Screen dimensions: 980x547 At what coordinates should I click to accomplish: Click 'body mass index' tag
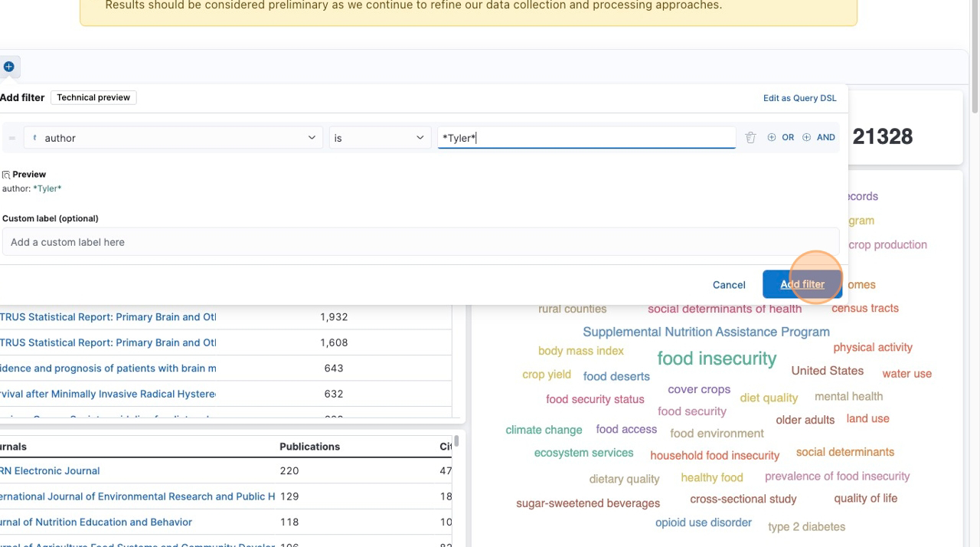click(x=580, y=351)
